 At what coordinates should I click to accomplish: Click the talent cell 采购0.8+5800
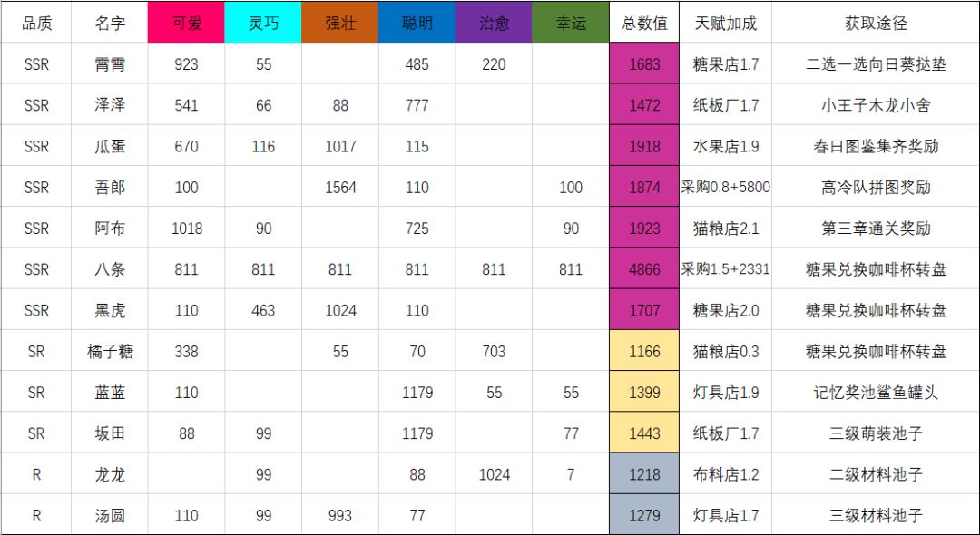pos(726,188)
